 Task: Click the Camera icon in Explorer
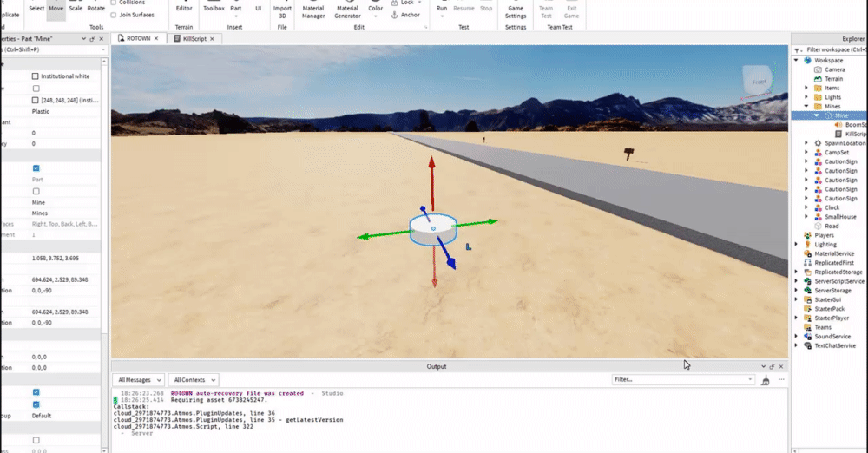point(818,69)
